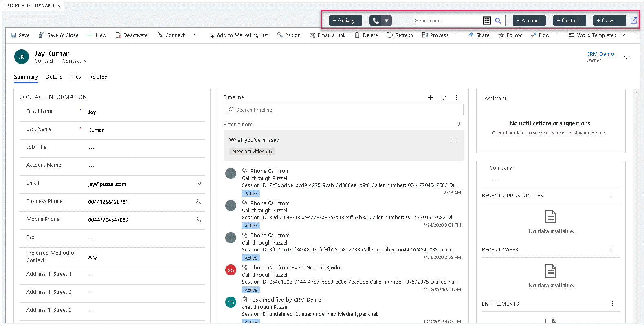644x326 pixels.
Task: Click the attachment paperclip in note field
Action: 458,123
